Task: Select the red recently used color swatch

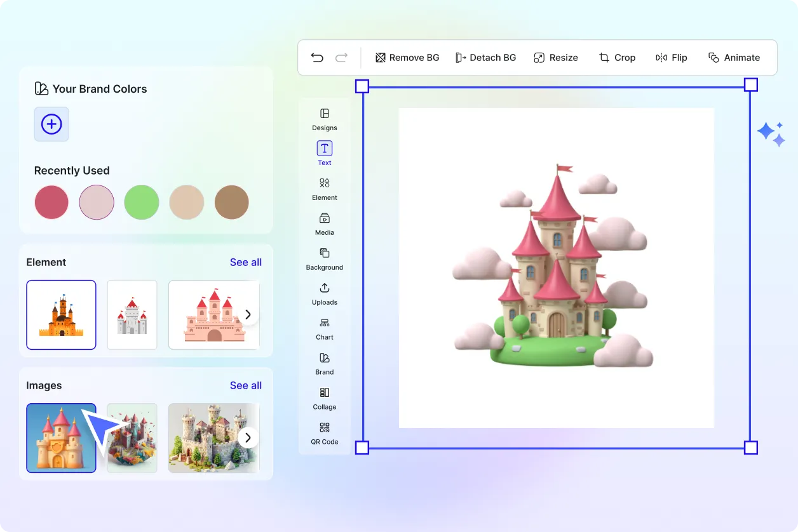Action: [51, 202]
